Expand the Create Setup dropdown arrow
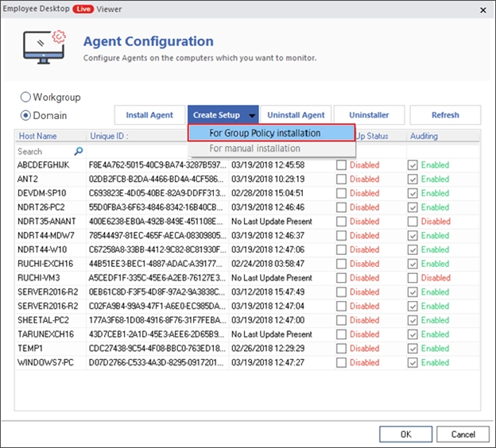The image size is (496, 448). click(252, 116)
